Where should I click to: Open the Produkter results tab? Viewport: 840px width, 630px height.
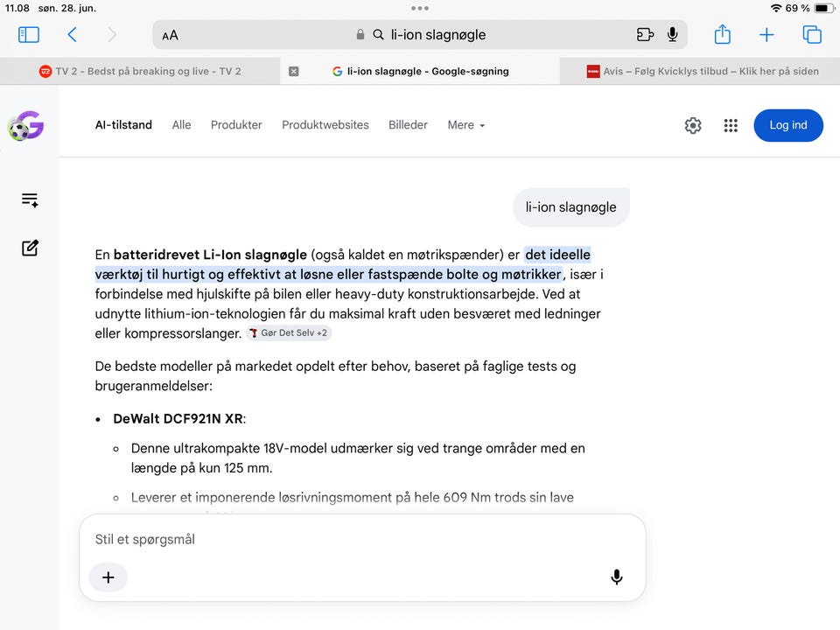(236, 125)
